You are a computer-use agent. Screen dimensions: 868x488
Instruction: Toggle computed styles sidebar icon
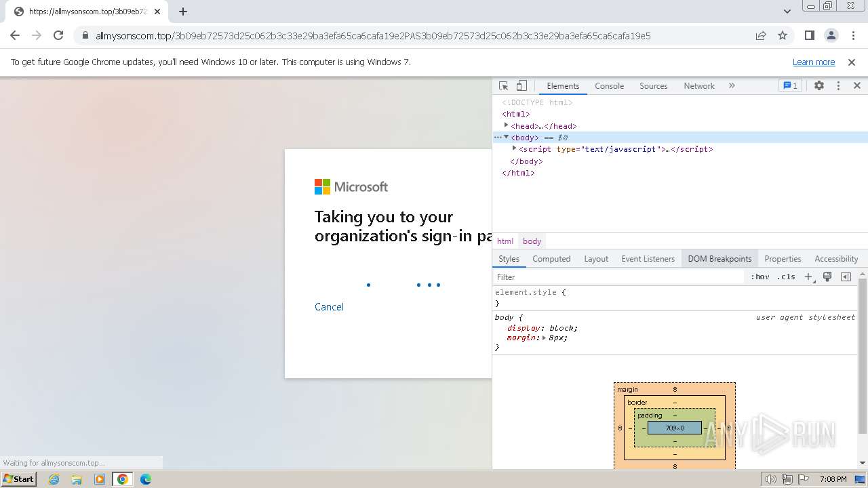[x=846, y=277]
